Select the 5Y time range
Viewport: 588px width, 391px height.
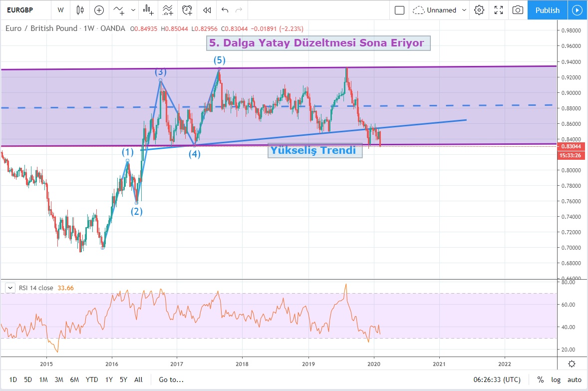coord(123,380)
